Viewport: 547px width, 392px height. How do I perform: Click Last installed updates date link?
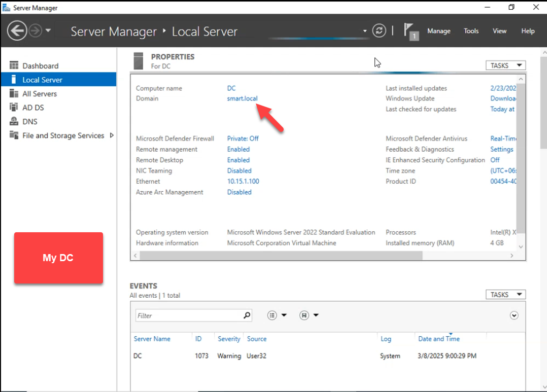point(503,88)
